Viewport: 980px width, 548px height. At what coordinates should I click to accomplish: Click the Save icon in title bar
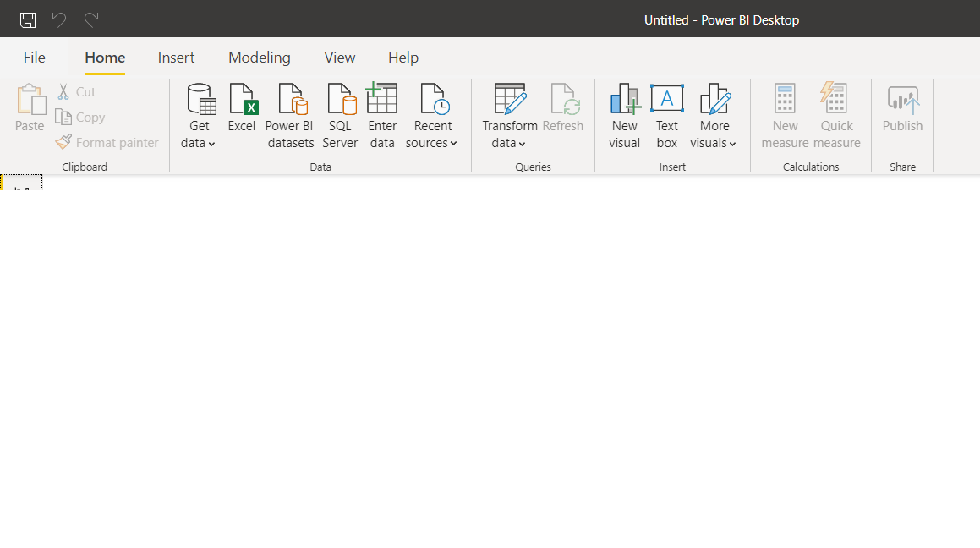point(28,20)
